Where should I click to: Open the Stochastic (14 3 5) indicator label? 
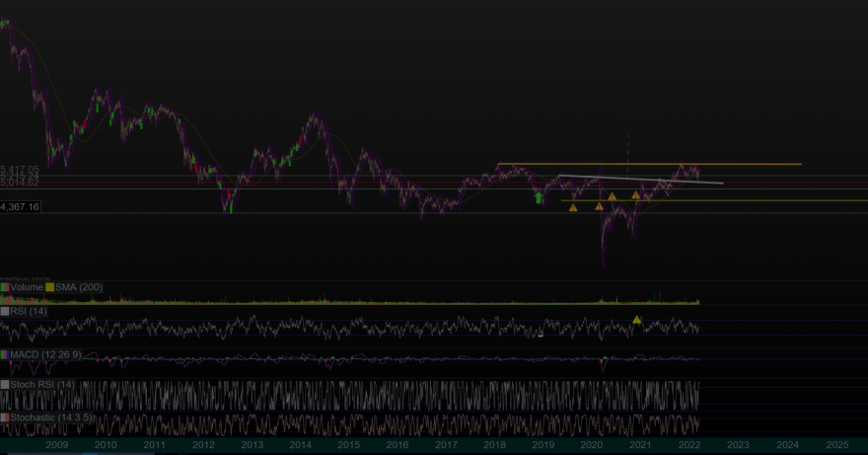[51, 417]
